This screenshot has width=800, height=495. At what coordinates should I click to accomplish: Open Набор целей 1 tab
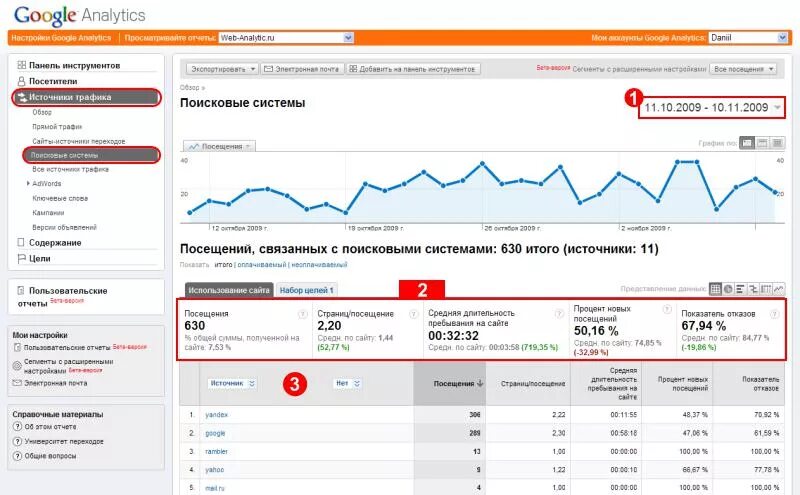coord(306,290)
